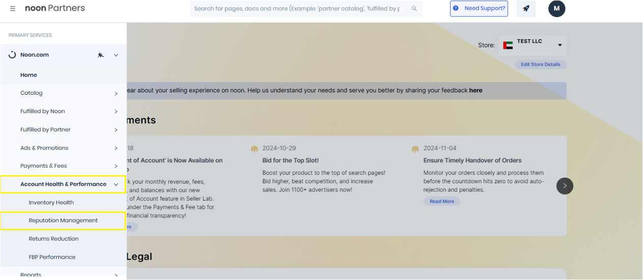Click the Need Support? button
This screenshot has height=280, width=644.
(479, 9)
